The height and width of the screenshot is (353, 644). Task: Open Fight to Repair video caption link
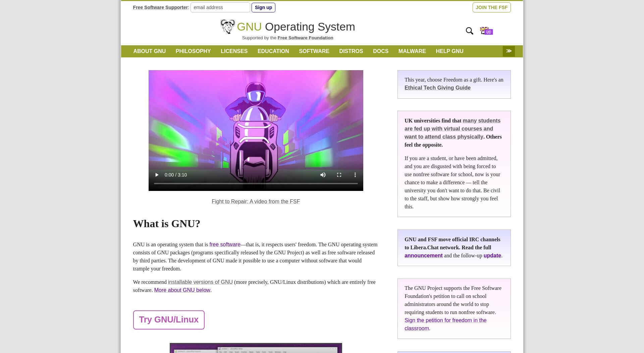[x=256, y=202]
